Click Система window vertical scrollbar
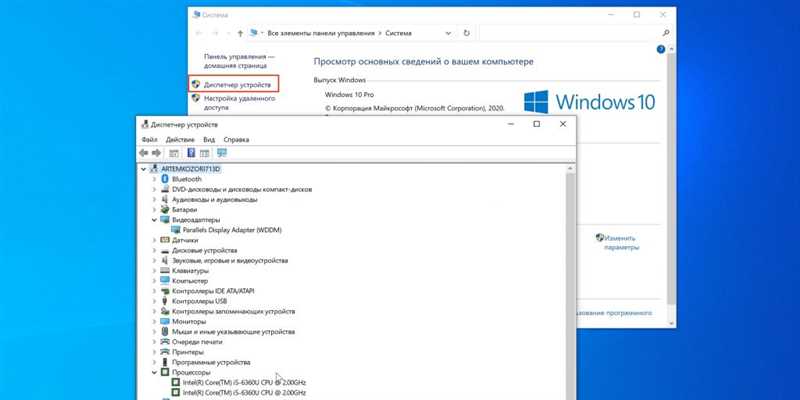The height and width of the screenshot is (400, 800). point(673,184)
